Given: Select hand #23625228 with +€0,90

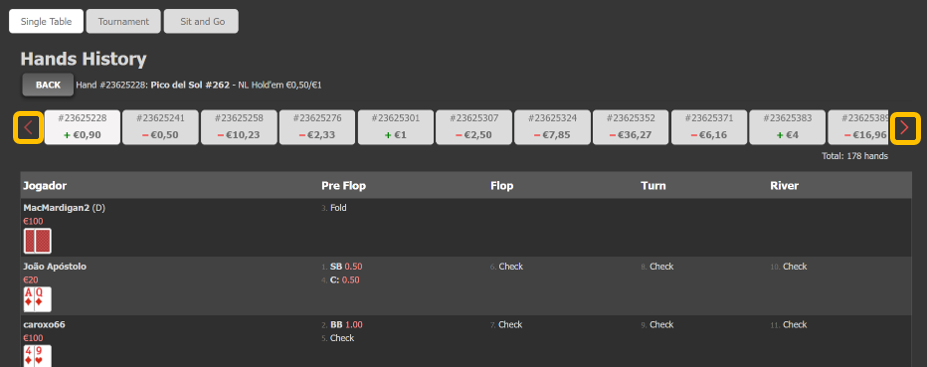Looking at the screenshot, I should click(x=82, y=127).
